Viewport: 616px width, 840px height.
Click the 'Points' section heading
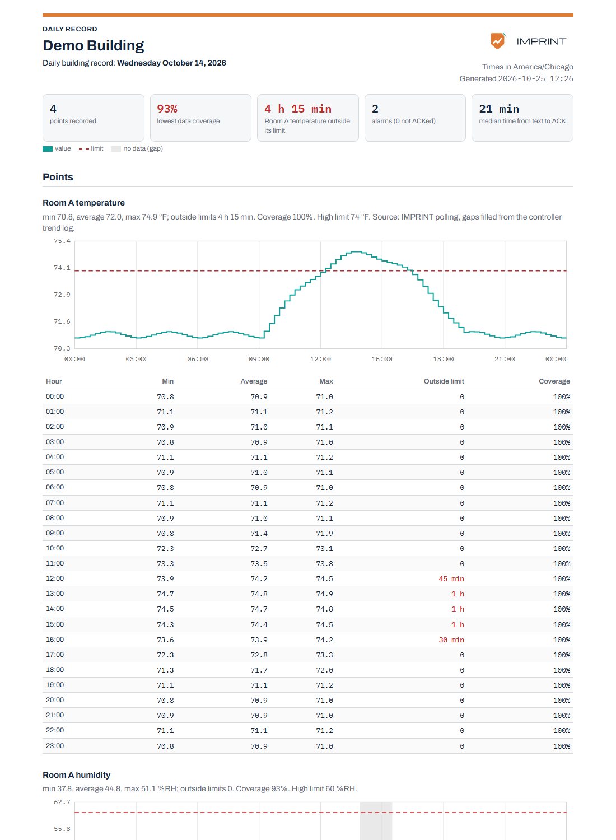click(58, 177)
